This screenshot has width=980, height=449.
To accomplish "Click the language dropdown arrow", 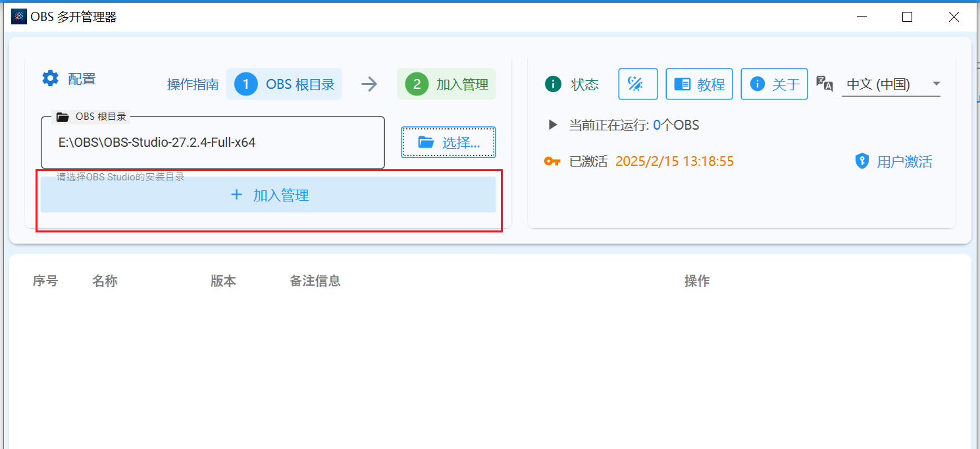I will (x=936, y=84).
